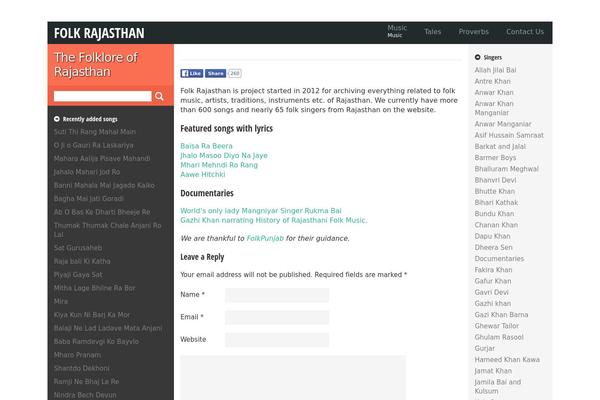Select singer Bundu Khan
Screen dimensions: 600x400
[x=494, y=214]
